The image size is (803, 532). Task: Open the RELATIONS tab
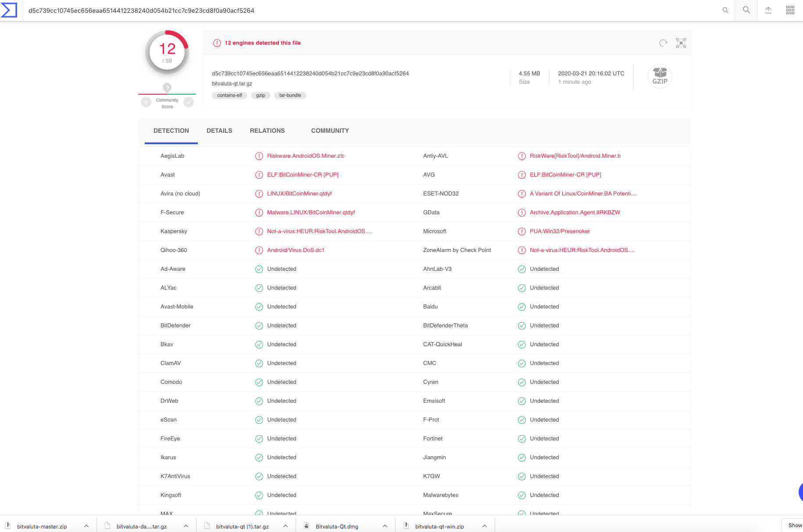point(267,131)
